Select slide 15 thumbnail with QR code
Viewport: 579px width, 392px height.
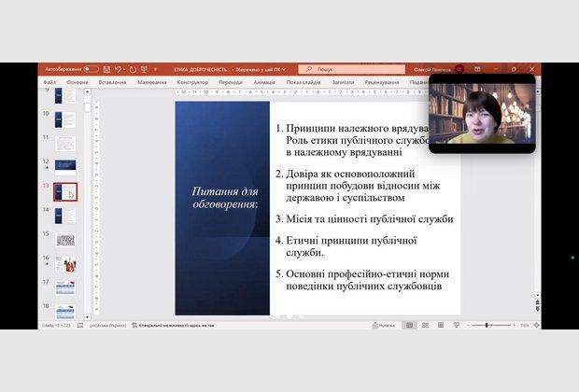(65, 240)
